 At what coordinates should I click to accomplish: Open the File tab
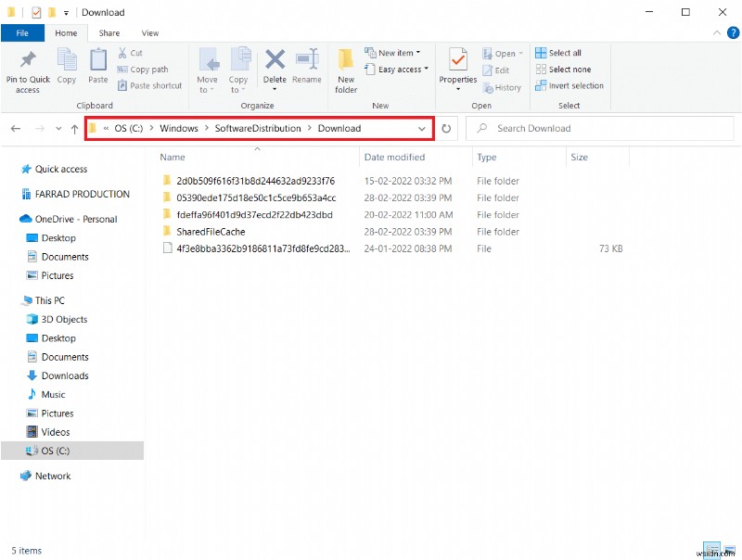(22, 33)
